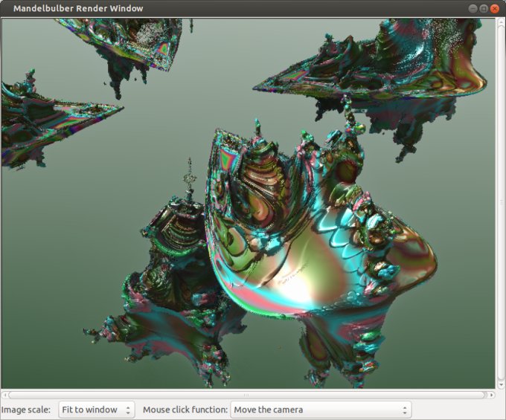506x420 pixels.
Task: Click the horizontal scrollbar handle grip
Action: pyautogui.click(x=247, y=395)
